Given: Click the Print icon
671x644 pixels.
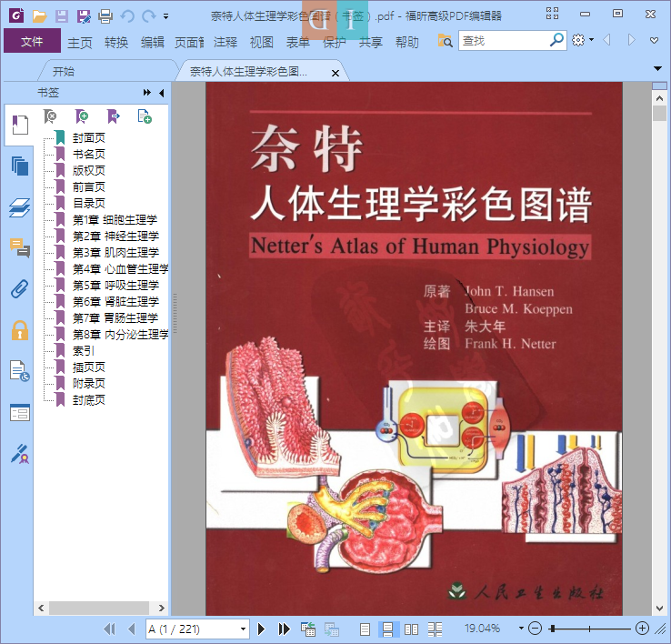Looking at the screenshot, I should point(105,16).
